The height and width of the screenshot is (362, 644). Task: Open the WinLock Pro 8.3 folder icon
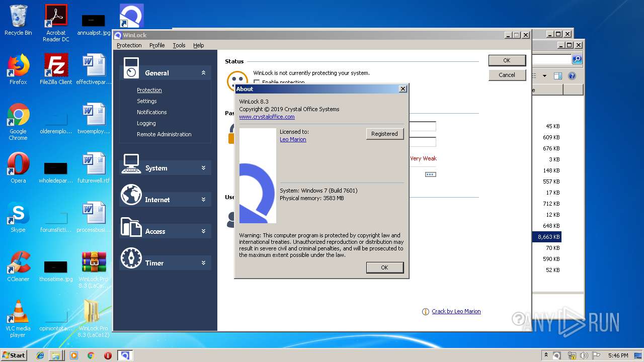pyautogui.click(x=94, y=319)
